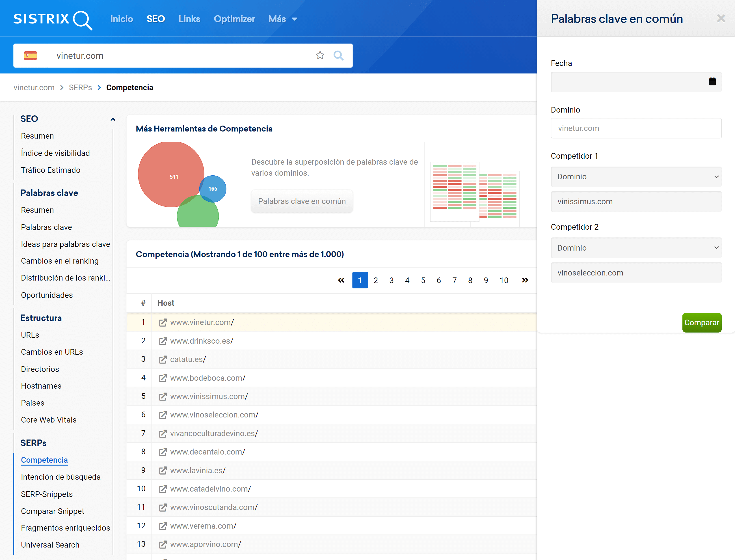Close the Palabras clave en común panel
Viewport: 735px width, 560px height.
tap(721, 19)
